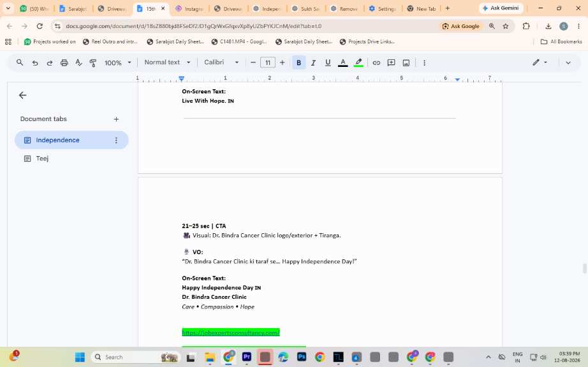Click the Ask Gemini button
588x367 pixels.
point(501,8)
